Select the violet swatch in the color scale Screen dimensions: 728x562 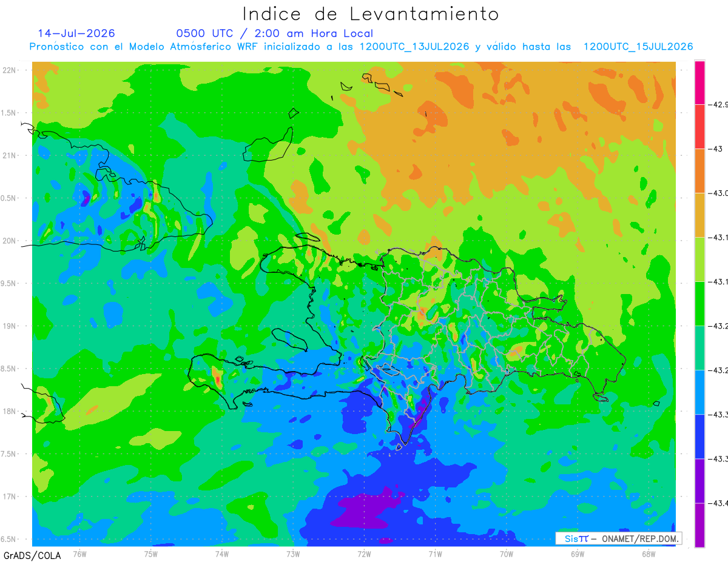699,481
